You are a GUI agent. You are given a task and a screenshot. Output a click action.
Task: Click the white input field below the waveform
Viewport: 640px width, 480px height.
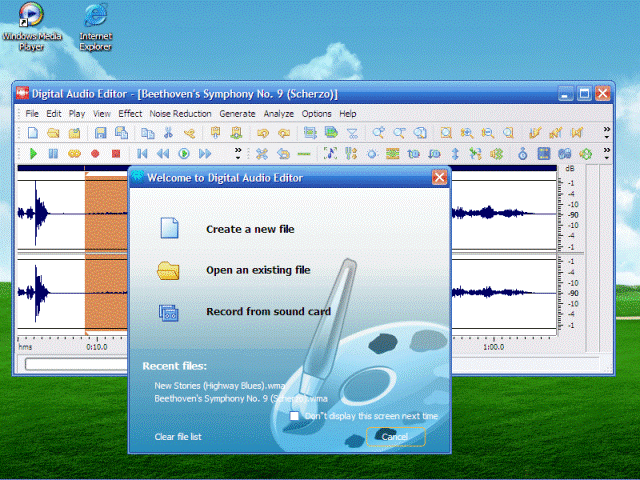pos(77,364)
